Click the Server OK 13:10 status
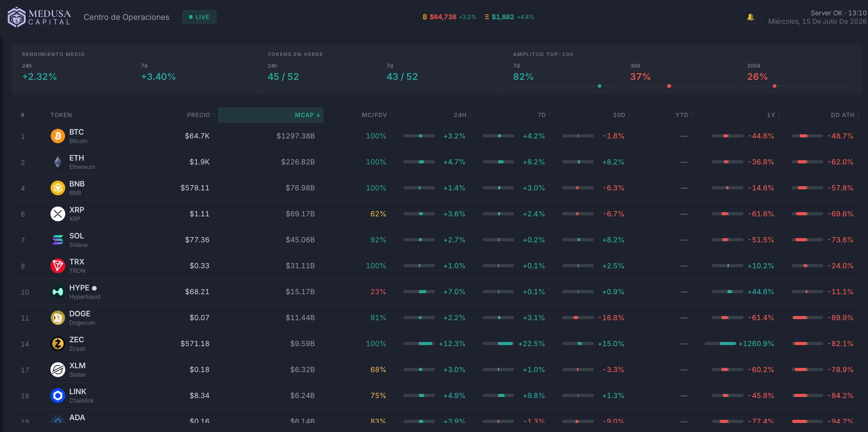Image resolution: width=868 pixels, height=432 pixels. 838,13
